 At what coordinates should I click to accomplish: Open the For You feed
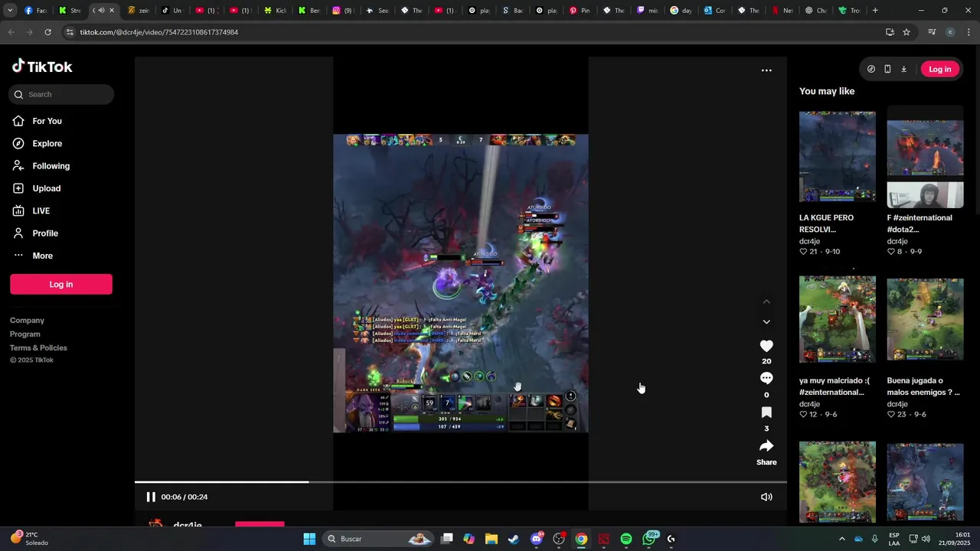tap(47, 121)
